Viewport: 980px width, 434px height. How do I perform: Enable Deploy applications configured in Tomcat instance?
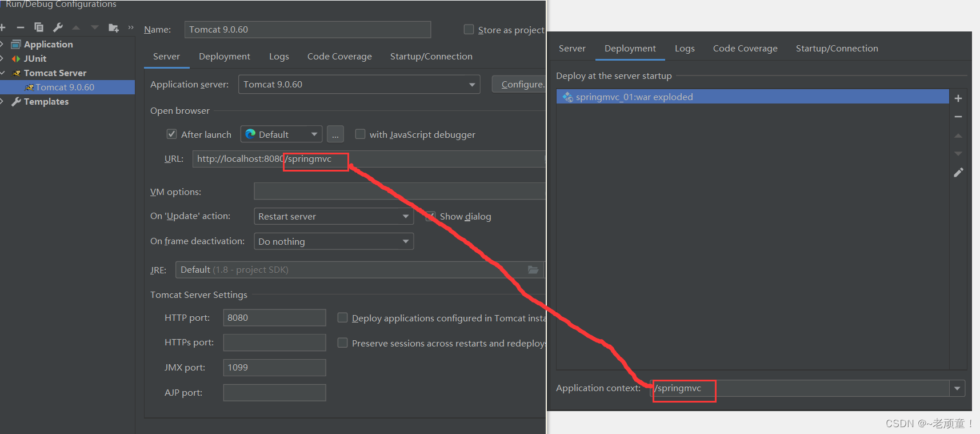[x=342, y=317]
